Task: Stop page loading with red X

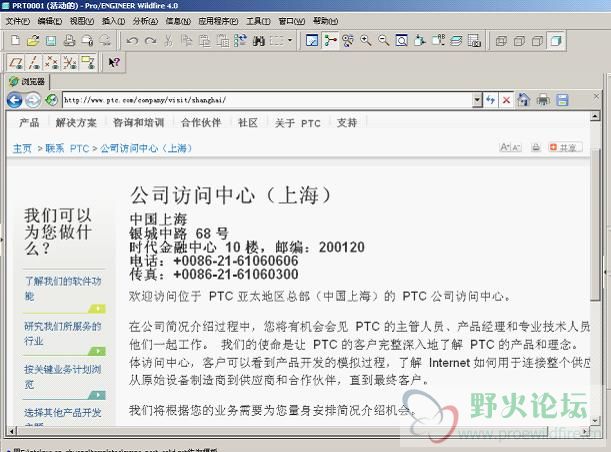Action: pyautogui.click(x=506, y=100)
